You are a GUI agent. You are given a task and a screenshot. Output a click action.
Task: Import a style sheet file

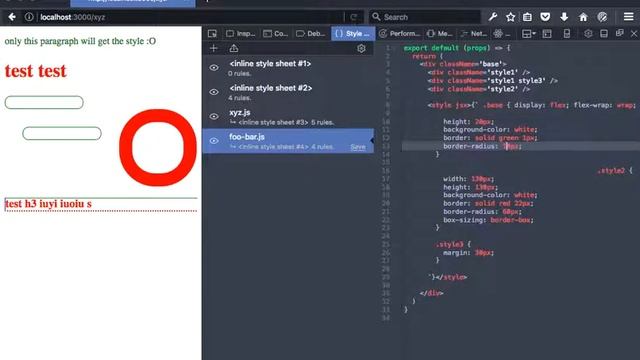coord(233,48)
